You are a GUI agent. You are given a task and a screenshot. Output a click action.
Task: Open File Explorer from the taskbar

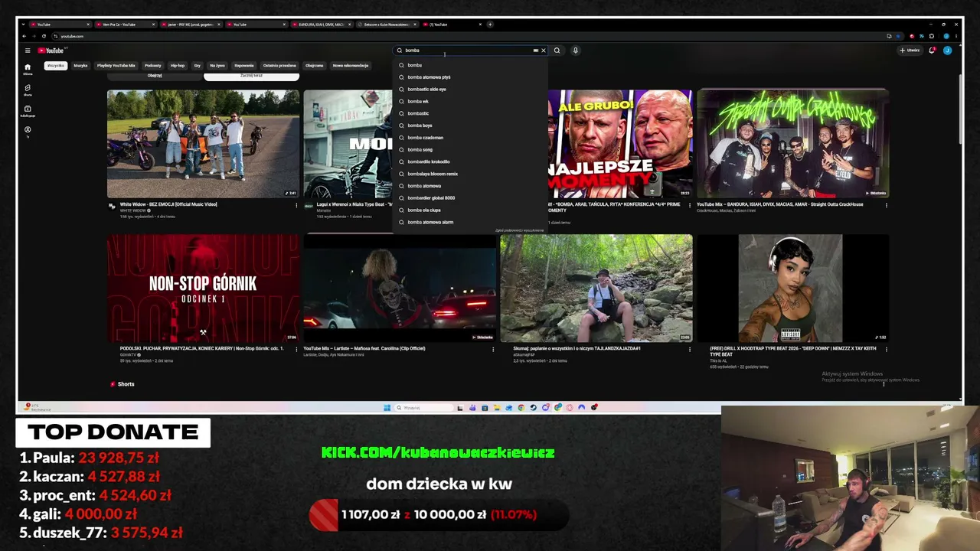point(497,407)
